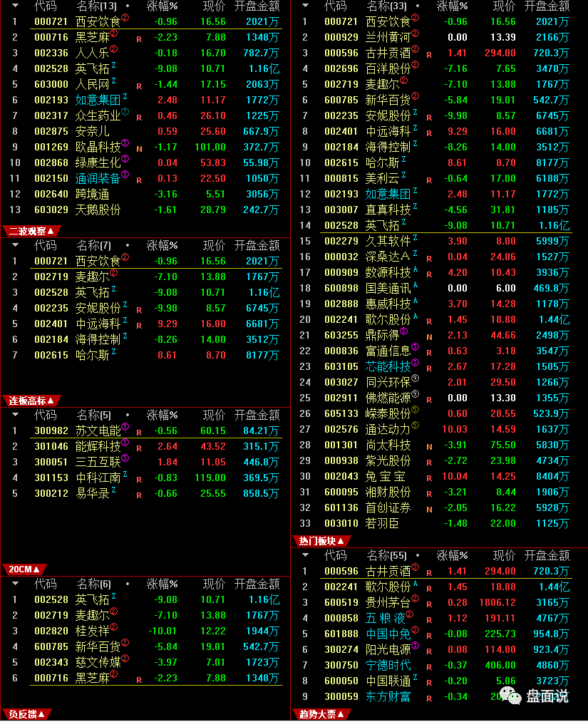The width and height of the screenshot is (588, 722).
Task: Select stock 000938 紫光股份
Action: point(435,460)
